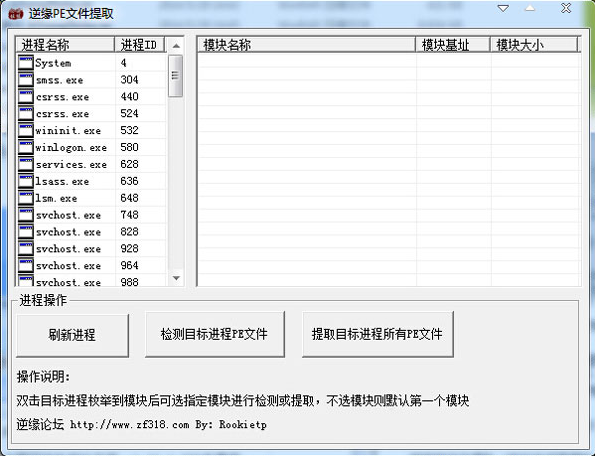The height and width of the screenshot is (456, 595).
Task: Click the 模块名称 column header
Action: 307,45
